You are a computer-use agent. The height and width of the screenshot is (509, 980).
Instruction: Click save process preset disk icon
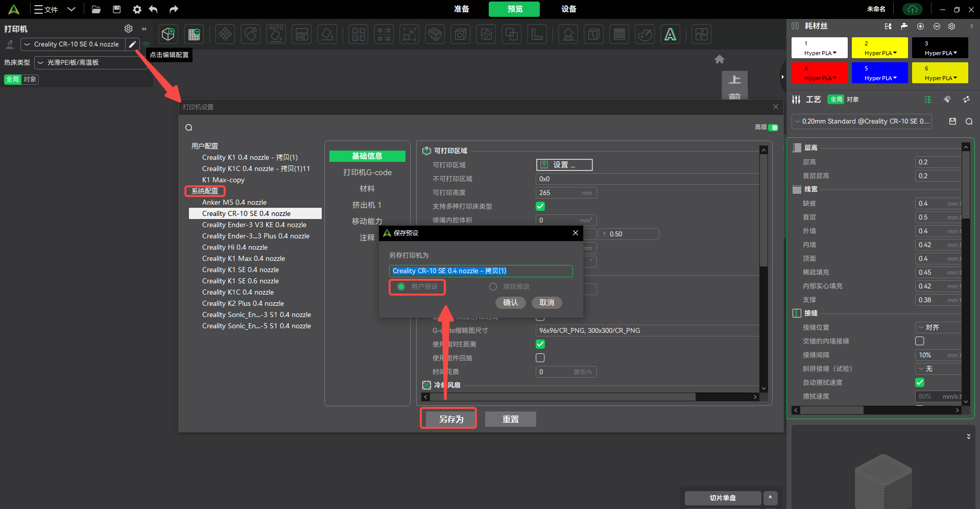[x=952, y=122]
